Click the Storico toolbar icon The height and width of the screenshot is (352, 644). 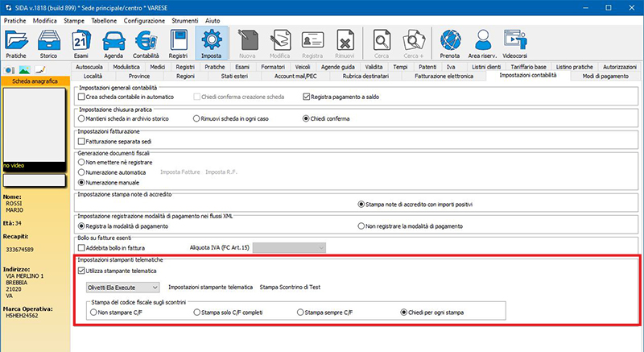coord(48,40)
